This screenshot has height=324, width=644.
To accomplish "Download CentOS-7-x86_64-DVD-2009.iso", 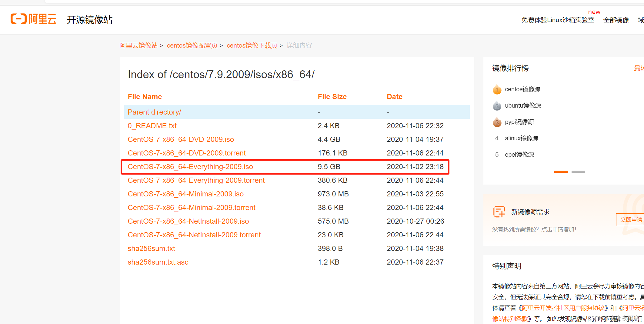I will click(181, 139).
